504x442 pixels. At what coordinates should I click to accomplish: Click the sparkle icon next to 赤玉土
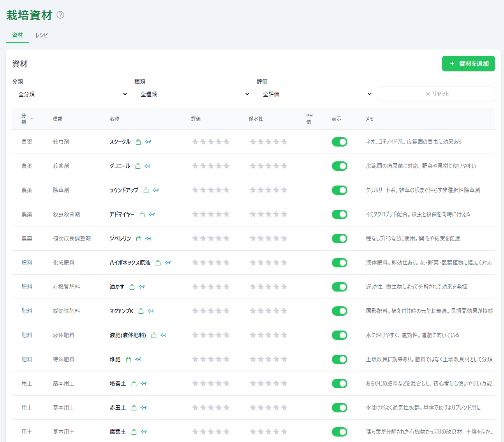pos(144,408)
